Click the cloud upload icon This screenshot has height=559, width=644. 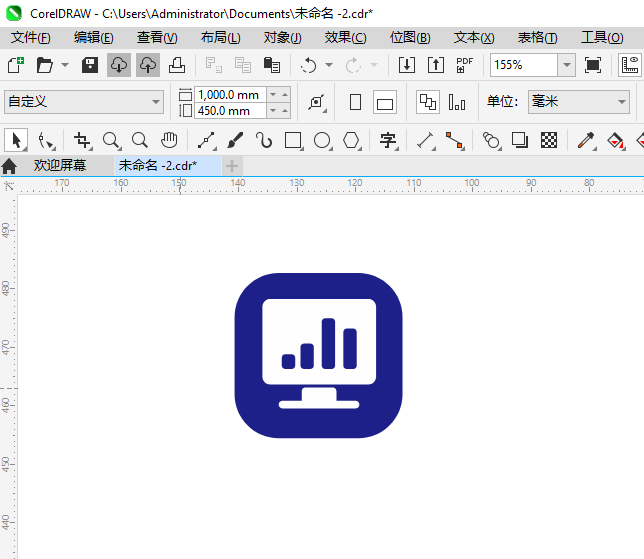pyautogui.click(x=148, y=65)
